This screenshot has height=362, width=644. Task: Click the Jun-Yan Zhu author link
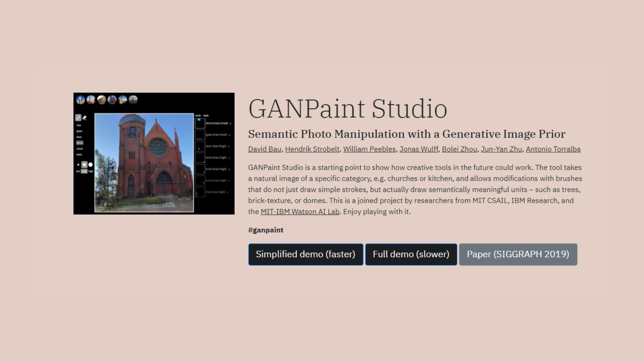tap(501, 149)
